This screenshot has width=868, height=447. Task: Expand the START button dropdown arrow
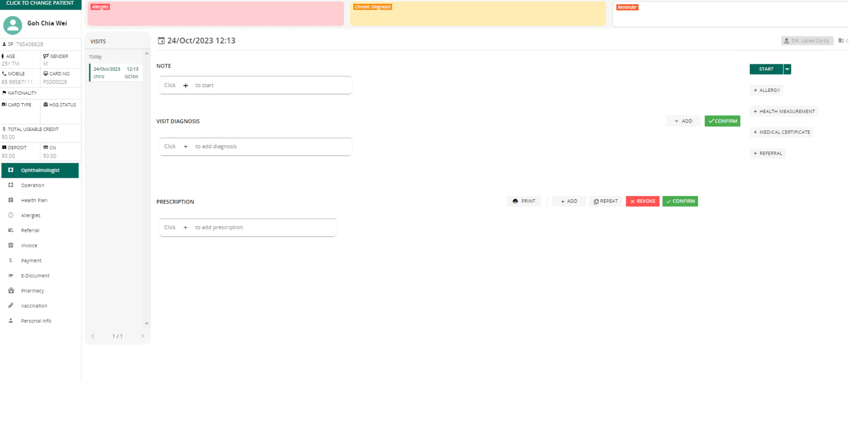coord(787,69)
